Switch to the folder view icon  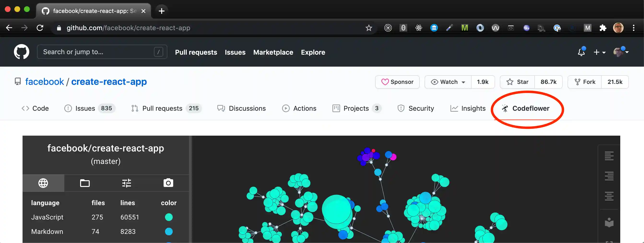85,183
